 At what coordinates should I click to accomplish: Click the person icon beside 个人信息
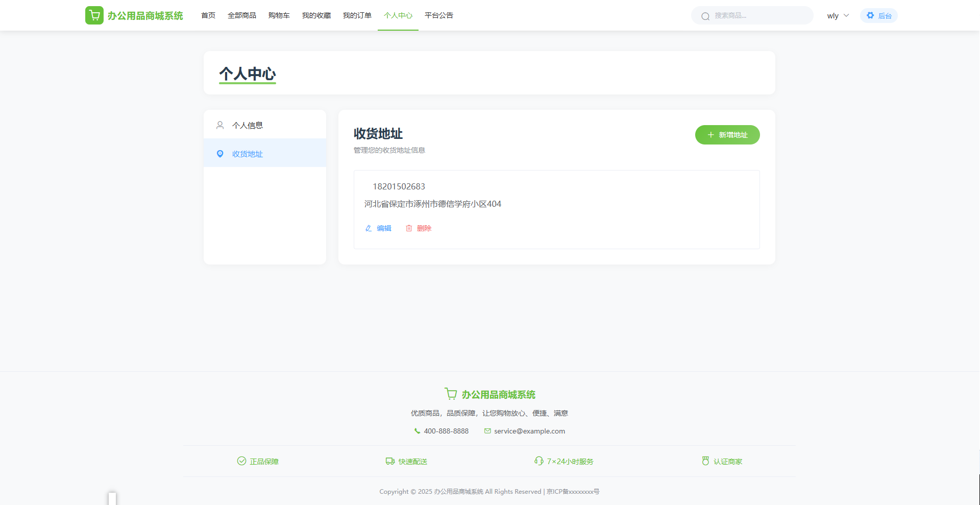(x=220, y=125)
